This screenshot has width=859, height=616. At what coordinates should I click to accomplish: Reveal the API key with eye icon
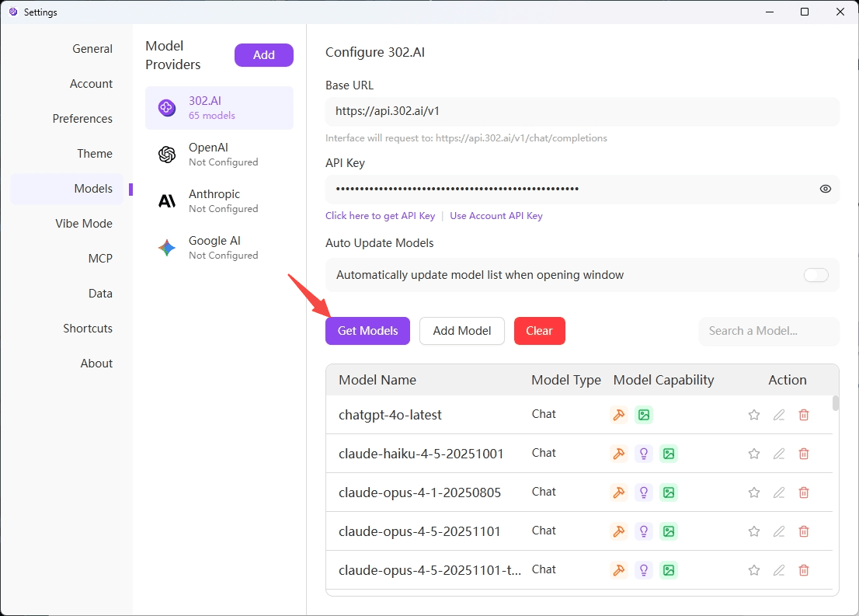tap(825, 189)
